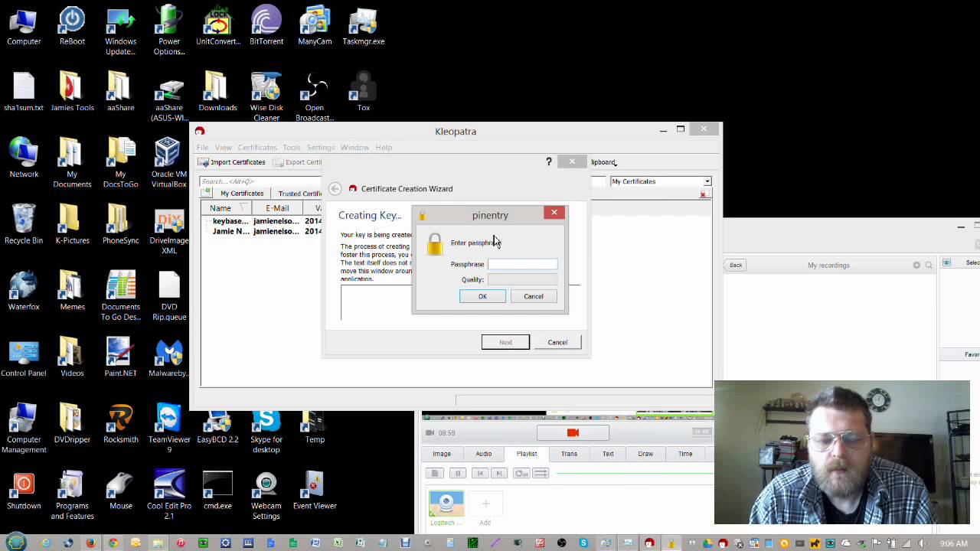Focus the Passphrase input field
The image size is (980, 551).
tap(523, 264)
